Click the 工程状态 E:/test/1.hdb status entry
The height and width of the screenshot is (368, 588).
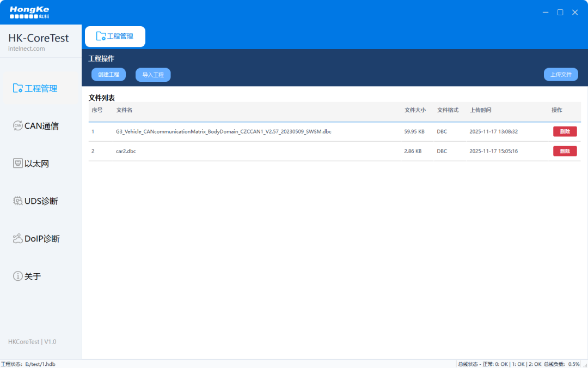28,364
